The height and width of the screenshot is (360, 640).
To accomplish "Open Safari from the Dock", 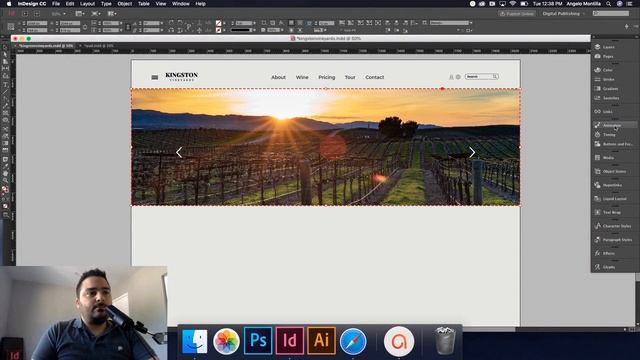I will (353, 341).
